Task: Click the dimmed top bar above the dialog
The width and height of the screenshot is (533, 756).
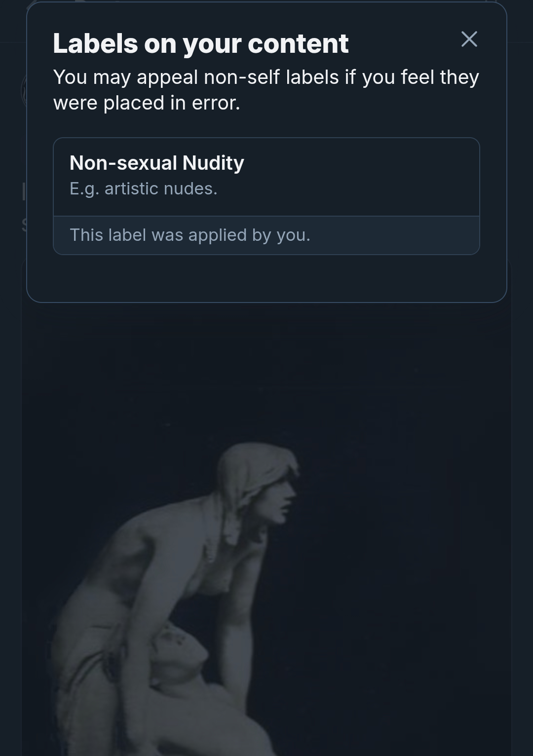Action: 266,1
